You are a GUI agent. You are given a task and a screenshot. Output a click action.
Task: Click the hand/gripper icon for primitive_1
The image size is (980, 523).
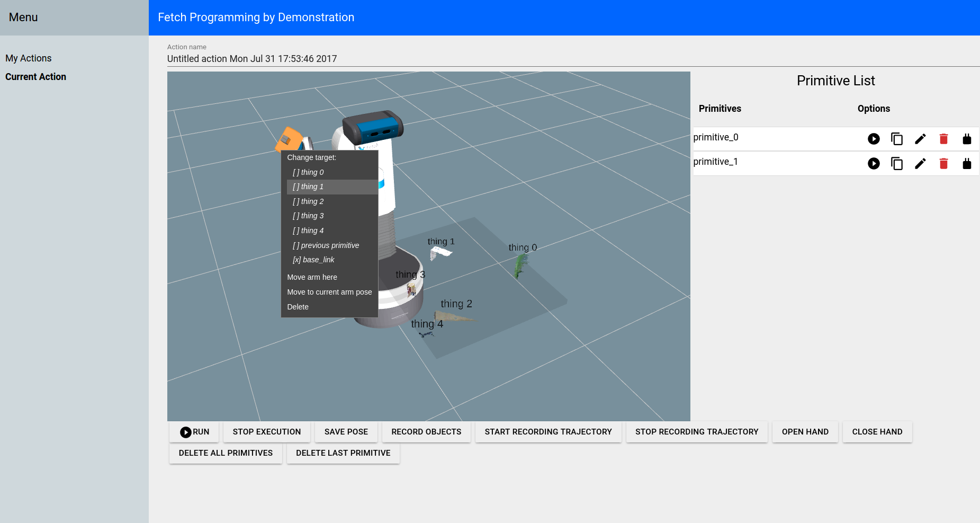967,163
